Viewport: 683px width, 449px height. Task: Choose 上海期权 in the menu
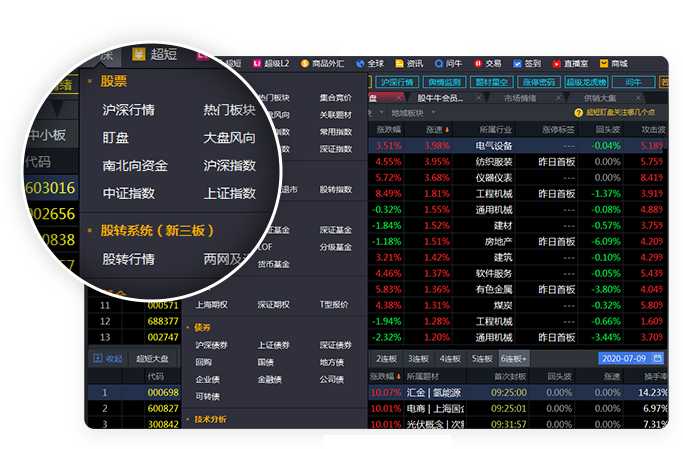pyautogui.click(x=211, y=304)
